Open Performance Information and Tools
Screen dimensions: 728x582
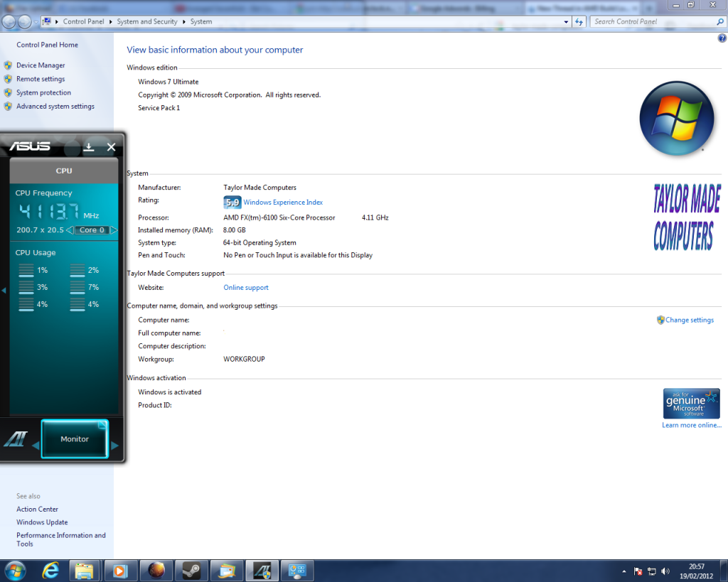[61, 540]
